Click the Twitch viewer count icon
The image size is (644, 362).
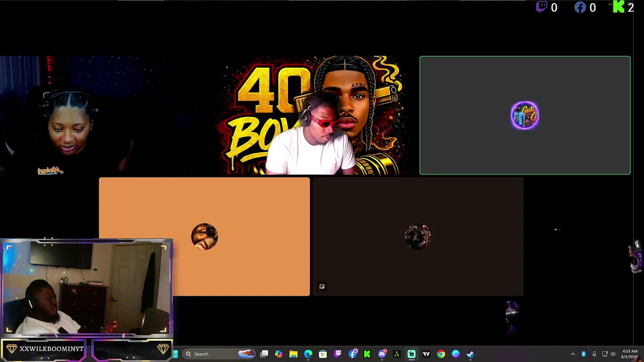point(541,7)
